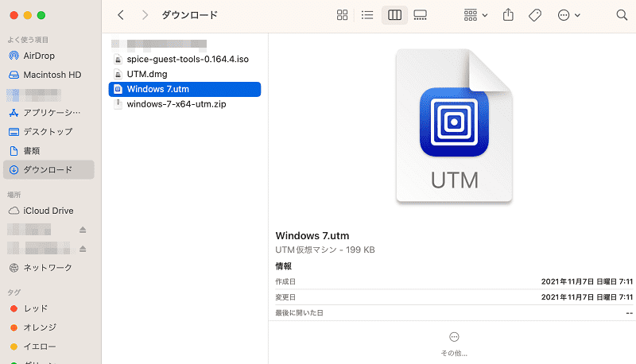Open the group-by options dropdown
Screen dimensions: 636x364
click(x=475, y=15)
